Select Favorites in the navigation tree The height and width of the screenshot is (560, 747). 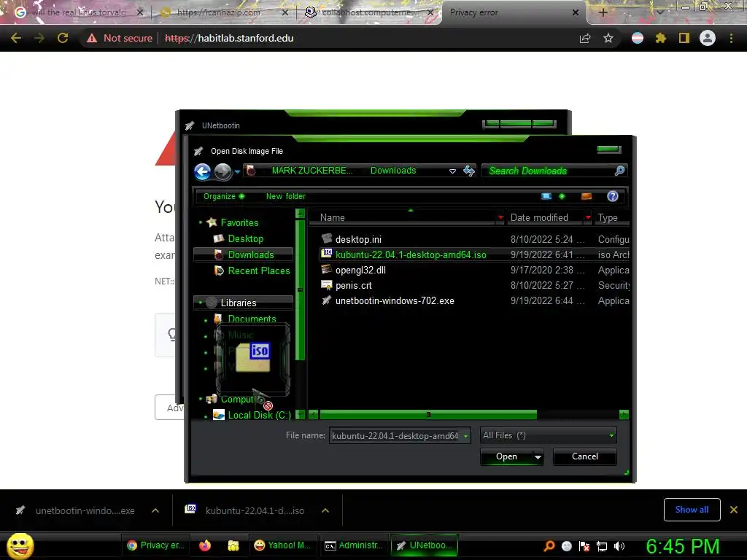[239, 222]
